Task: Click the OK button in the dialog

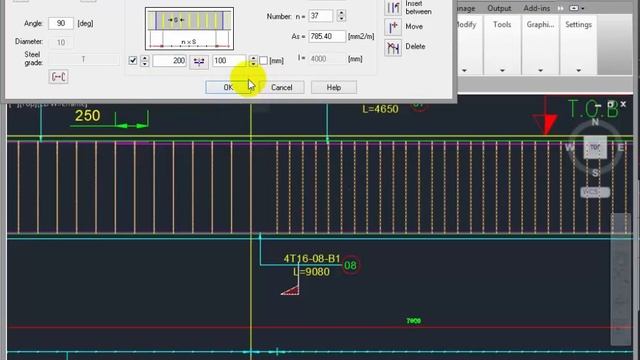Action: 228,87
